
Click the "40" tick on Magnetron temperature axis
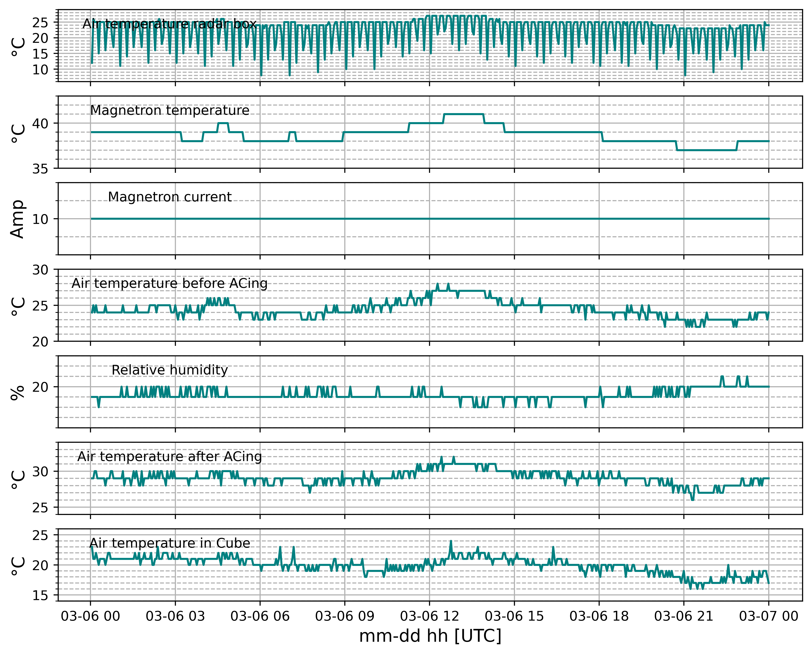40,123
